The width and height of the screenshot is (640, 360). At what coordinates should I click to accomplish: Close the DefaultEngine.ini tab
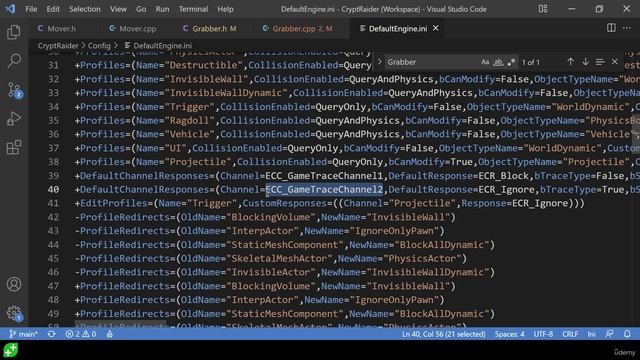click(x=436, y=28)
